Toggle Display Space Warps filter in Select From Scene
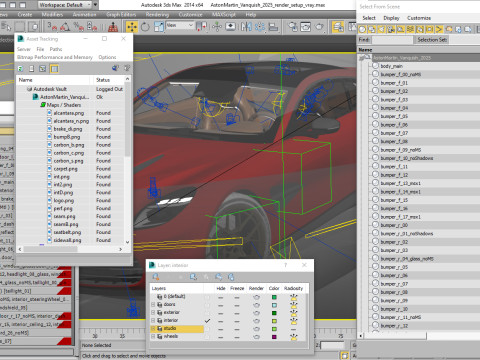This screenshot has width=480, height=360. [410, 30]
